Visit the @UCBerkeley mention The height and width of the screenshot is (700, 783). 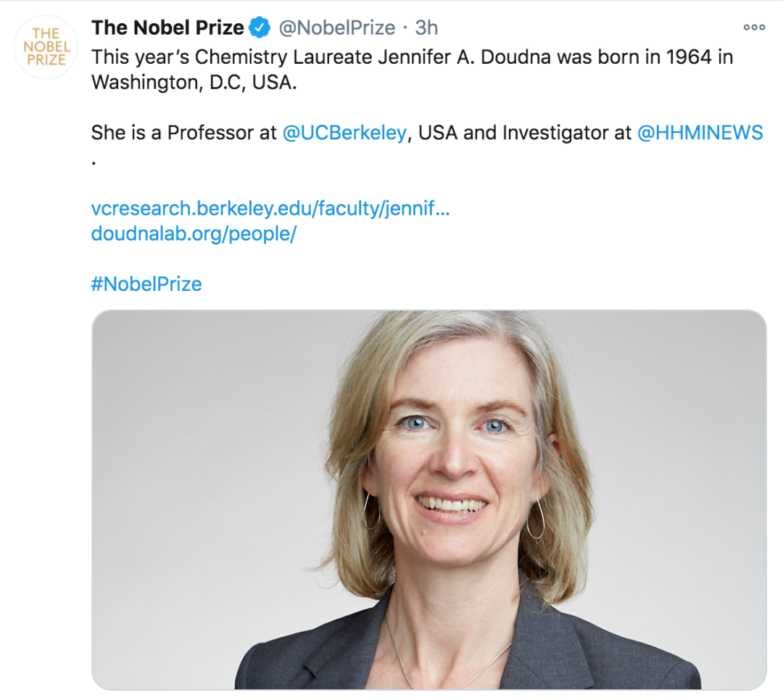point(344,133)
